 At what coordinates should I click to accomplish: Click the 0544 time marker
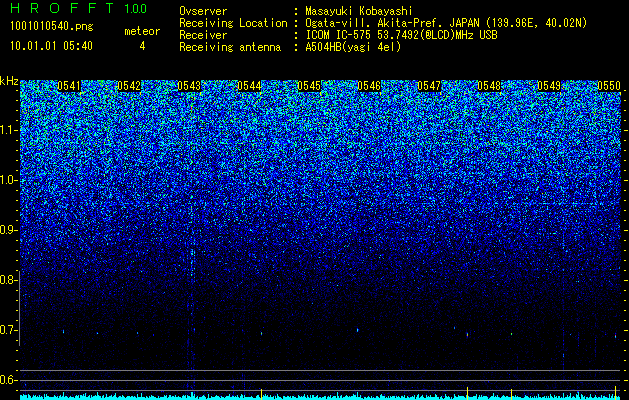[x=249, y=86]
